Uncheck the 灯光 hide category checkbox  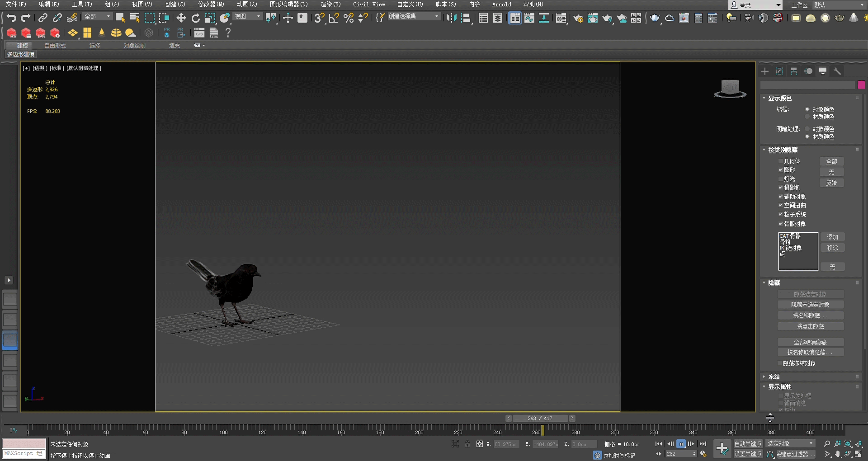780,179
